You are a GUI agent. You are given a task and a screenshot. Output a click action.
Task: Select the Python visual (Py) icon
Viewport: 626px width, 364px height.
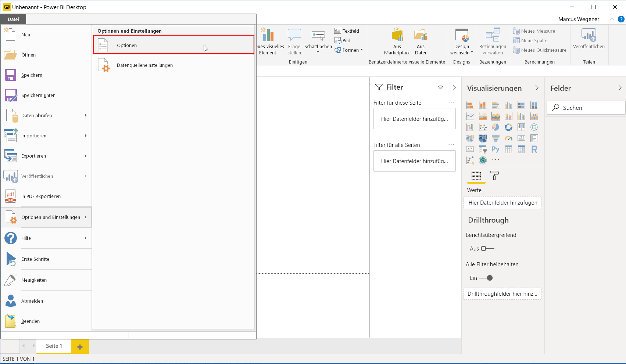tap(496, 149)
